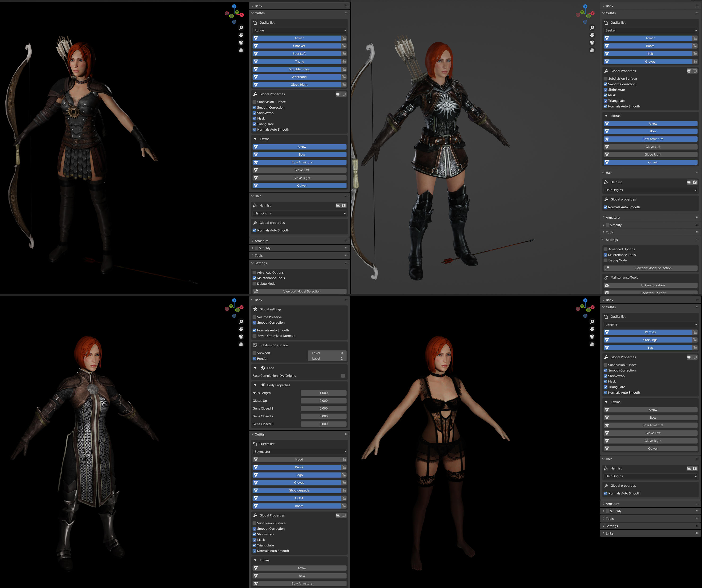Enable Eevee Optimized Normals checkbox

point(254,336)
